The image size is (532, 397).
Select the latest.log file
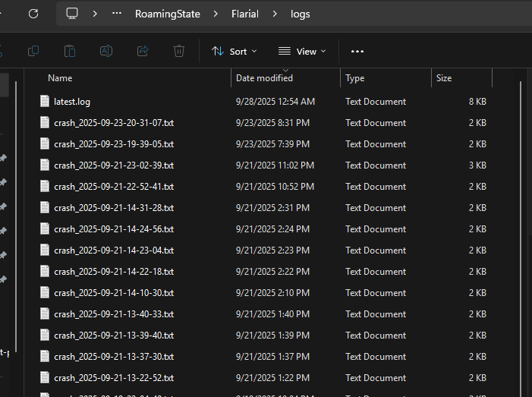[72, 102]
